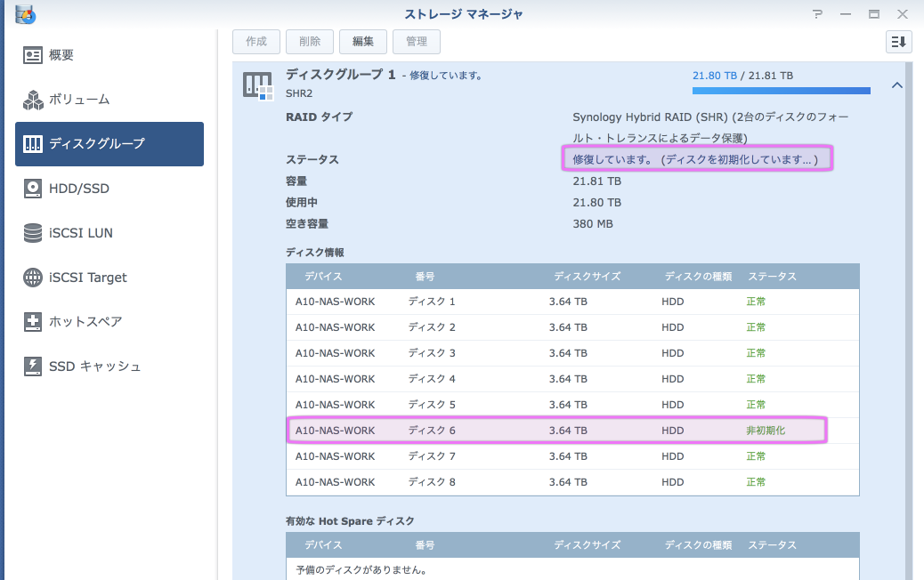The image size is (924, 580).
Task: Click the ボリューム cubes icon
Action: (33, 100)
